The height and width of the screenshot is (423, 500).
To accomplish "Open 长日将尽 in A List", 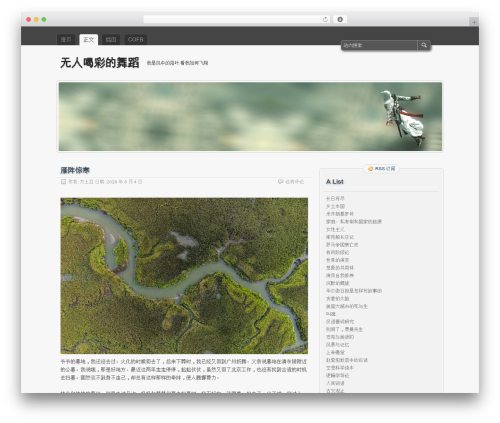I will 335,199.
